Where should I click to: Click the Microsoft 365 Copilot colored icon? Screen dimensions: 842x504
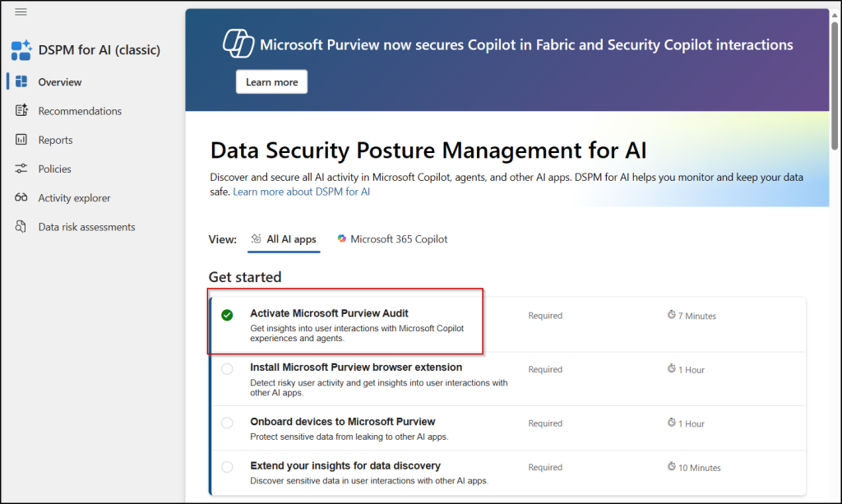point(341,238)
